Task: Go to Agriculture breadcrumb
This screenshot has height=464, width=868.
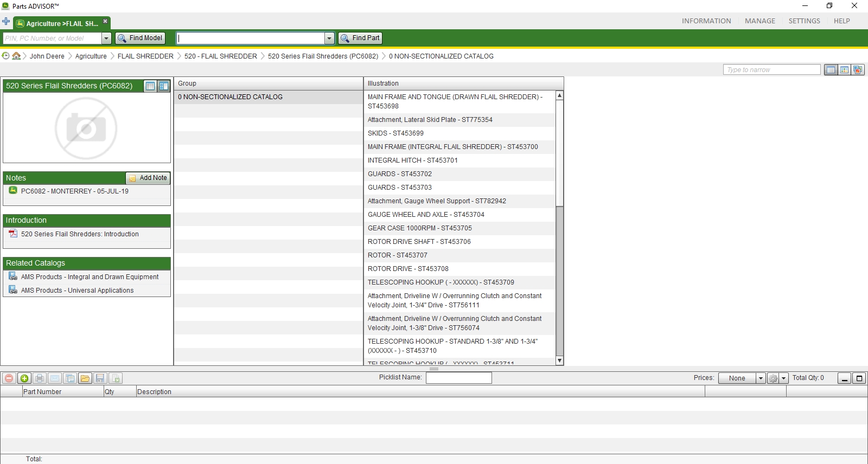Action: pyautogui.click(x=91, y=56)
